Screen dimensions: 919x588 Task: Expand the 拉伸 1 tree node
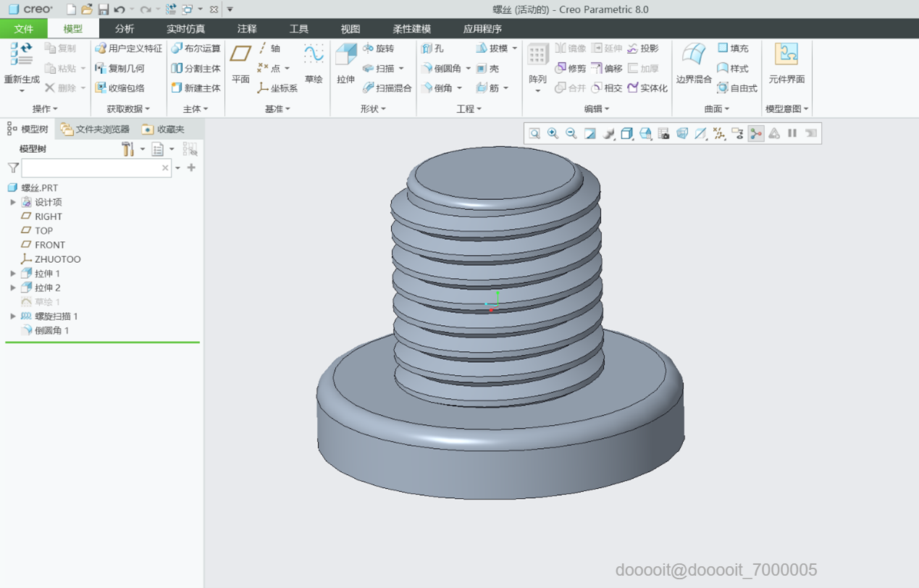[x=13, y=274]
